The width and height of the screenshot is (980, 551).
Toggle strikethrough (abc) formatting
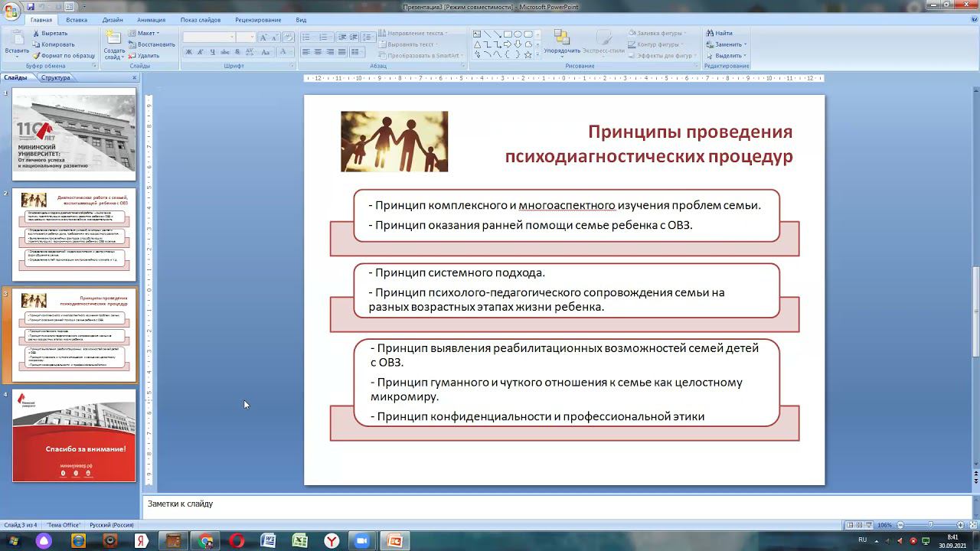[x=224, y=52]
